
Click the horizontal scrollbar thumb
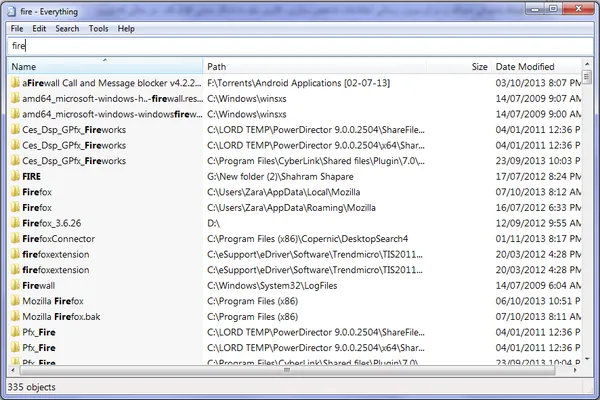[287, 370]
